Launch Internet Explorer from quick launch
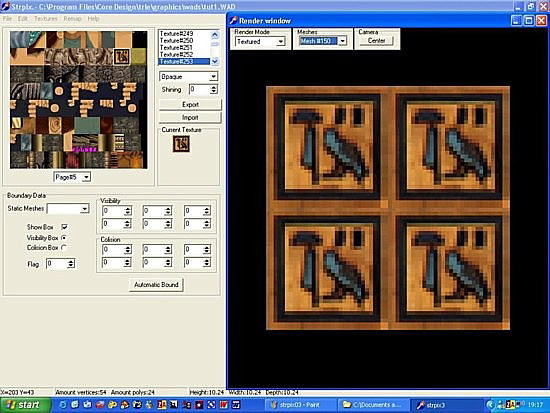This screenshot has width=550, height=413. [62, 405]
